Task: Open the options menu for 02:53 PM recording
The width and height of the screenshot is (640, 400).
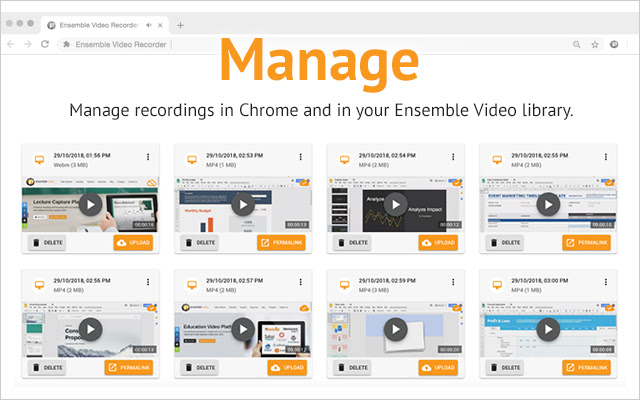Action: [x=300, y=157]
